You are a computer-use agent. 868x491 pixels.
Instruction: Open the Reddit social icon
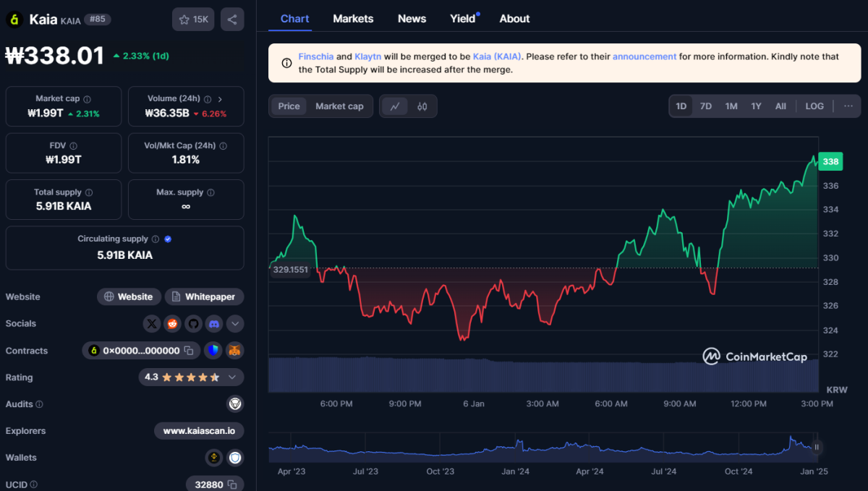[x=172, y=324]
